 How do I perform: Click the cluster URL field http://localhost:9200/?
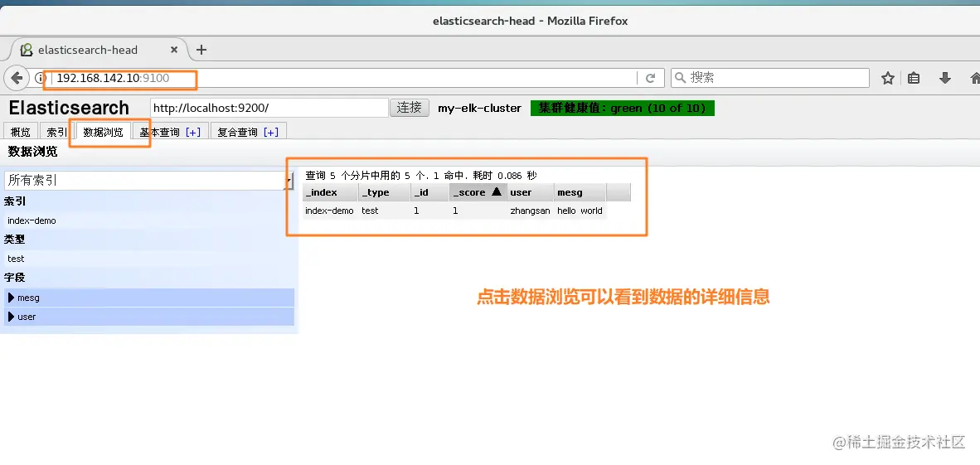point(269,108)
